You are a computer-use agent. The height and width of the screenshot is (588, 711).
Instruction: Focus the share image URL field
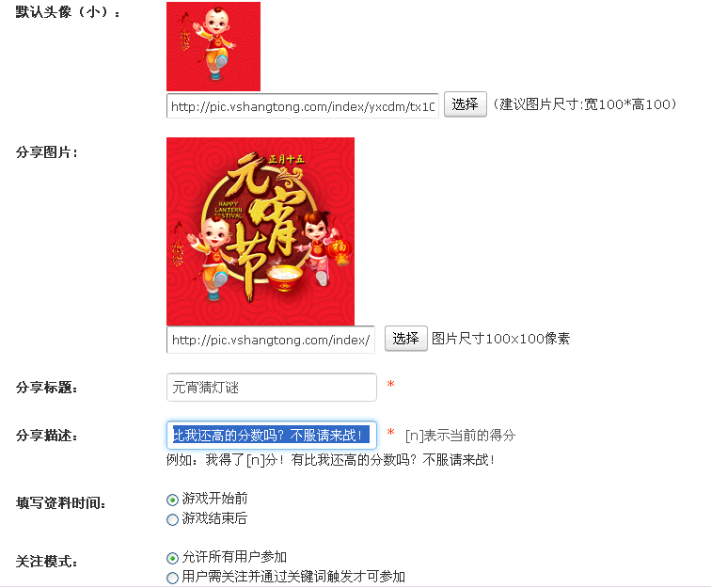tap(271, 340)
